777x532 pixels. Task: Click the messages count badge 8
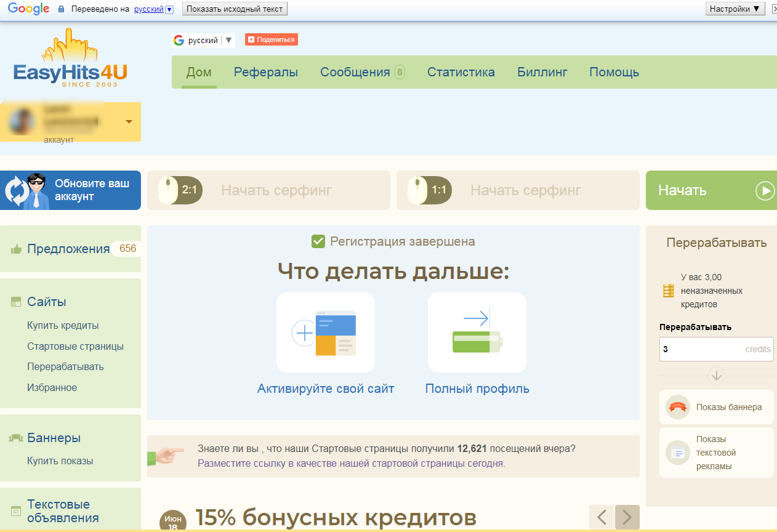pyautogui.click(x=400, y=73)
